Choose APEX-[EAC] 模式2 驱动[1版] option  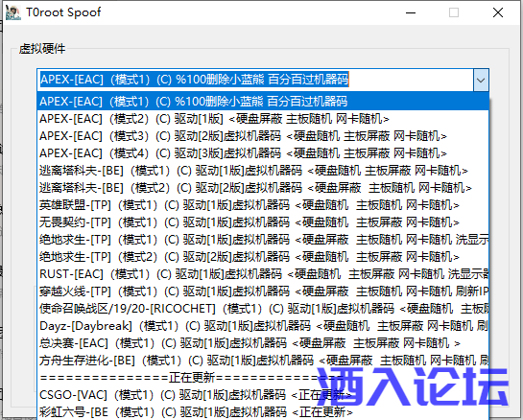coord(263,119)
